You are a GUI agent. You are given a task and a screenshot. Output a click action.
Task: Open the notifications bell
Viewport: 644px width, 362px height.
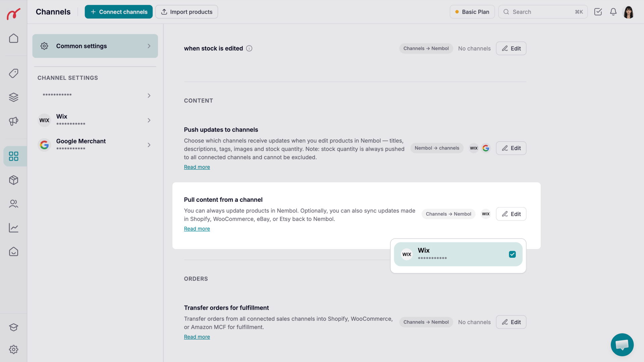point(613,12)
